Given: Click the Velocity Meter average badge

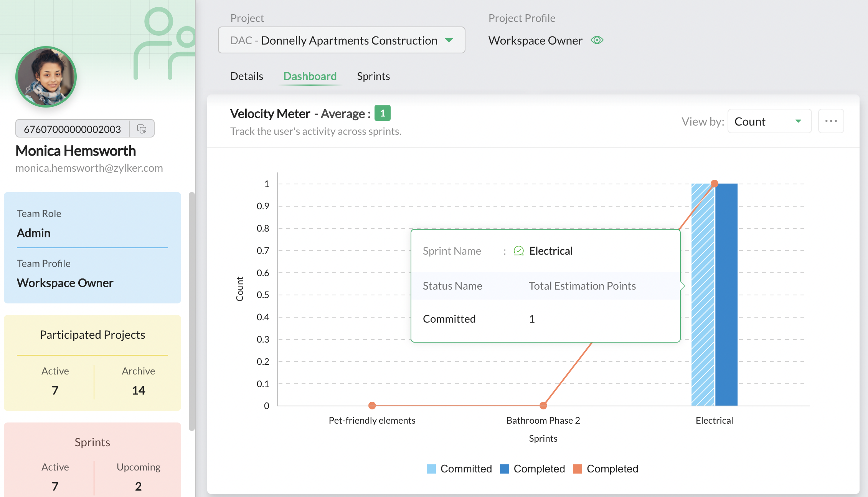Looking at the screenshot, I should 382,113.
